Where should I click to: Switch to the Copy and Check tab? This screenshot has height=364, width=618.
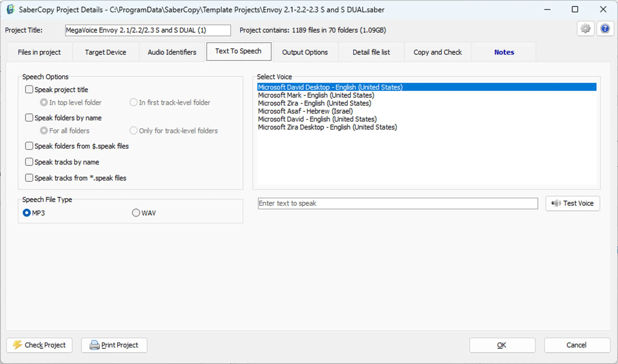(438, 52)
